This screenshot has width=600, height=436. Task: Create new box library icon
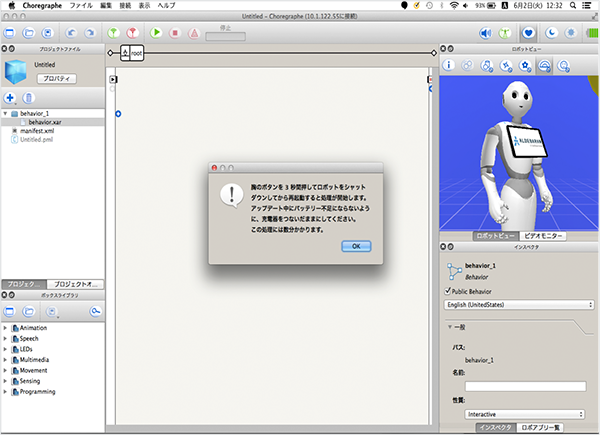pos(10,312)
